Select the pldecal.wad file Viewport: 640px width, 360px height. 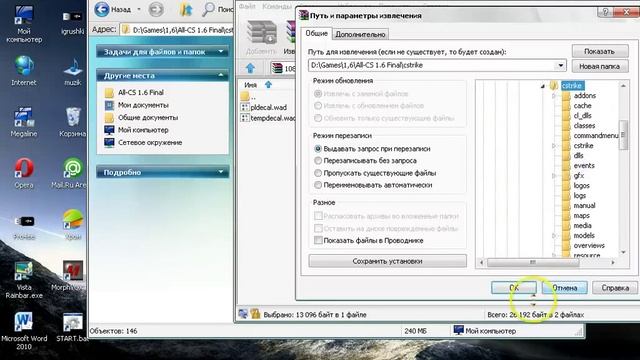[264, 107]
